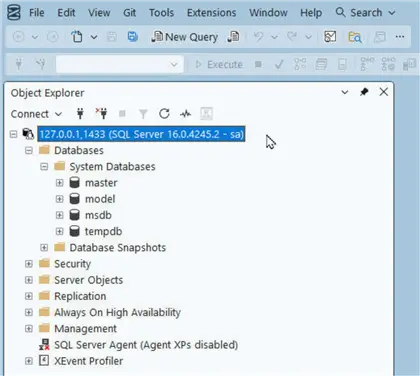Select the master database
Viewport: 420px width, 376px height.
101,183
